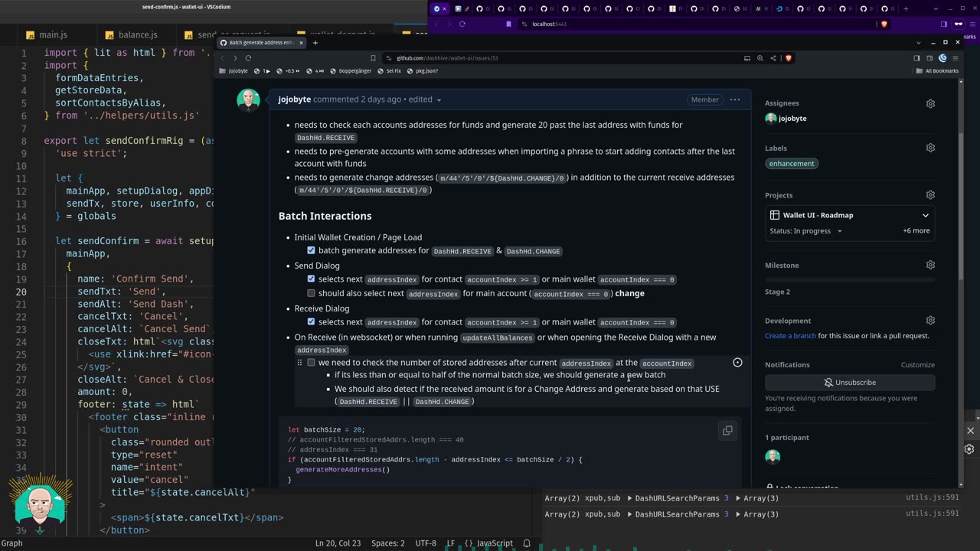Open the +6 more project fields link
The image size is (980, 551).
tap(916, 231)
